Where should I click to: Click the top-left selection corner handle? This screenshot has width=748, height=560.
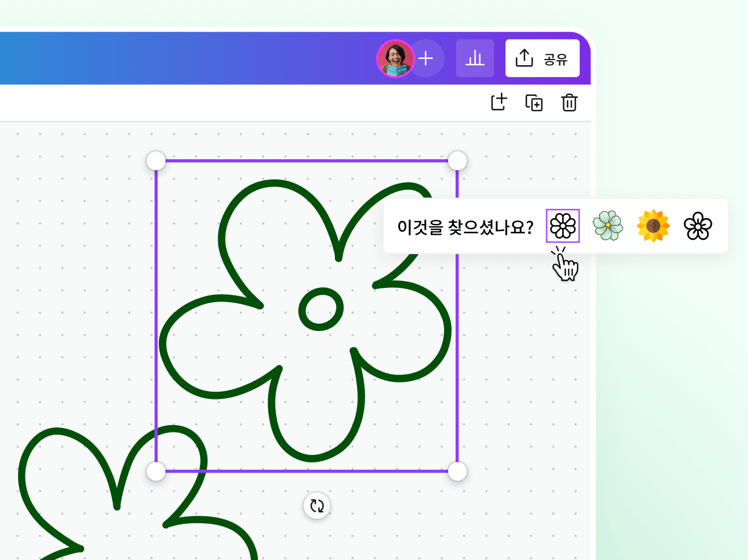pos(156,160)
